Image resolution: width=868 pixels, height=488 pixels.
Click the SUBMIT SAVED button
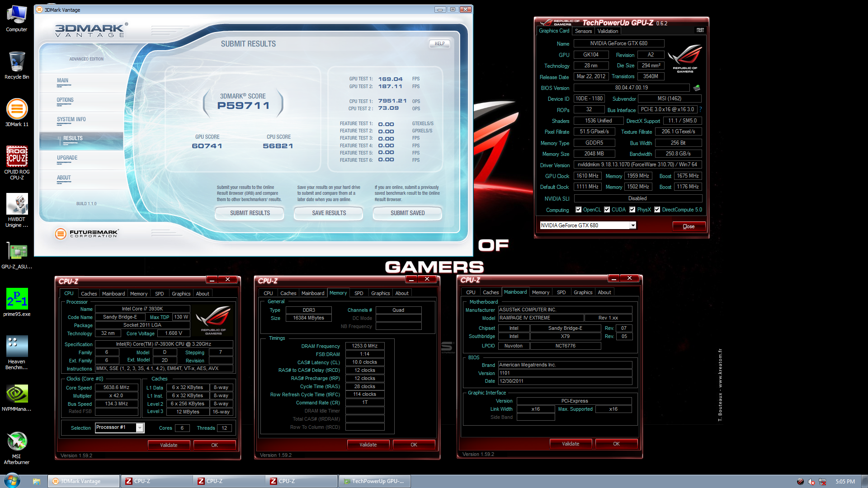pos(407,213)
